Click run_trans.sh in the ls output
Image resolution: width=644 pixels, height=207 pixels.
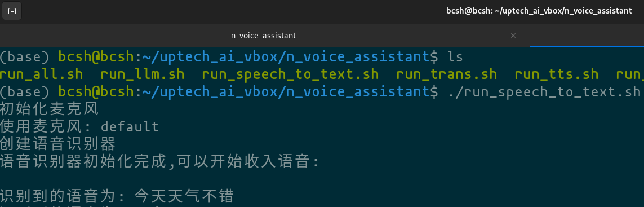click(446, 74)
